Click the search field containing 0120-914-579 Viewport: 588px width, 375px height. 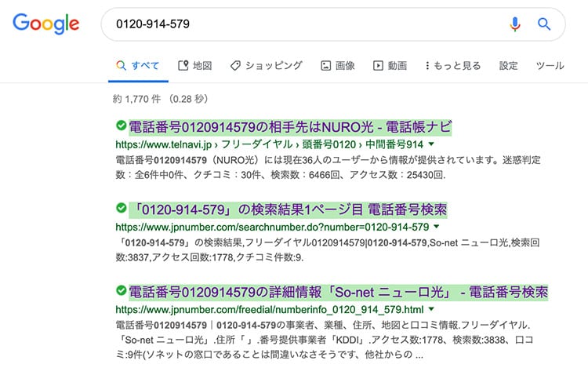333,24
